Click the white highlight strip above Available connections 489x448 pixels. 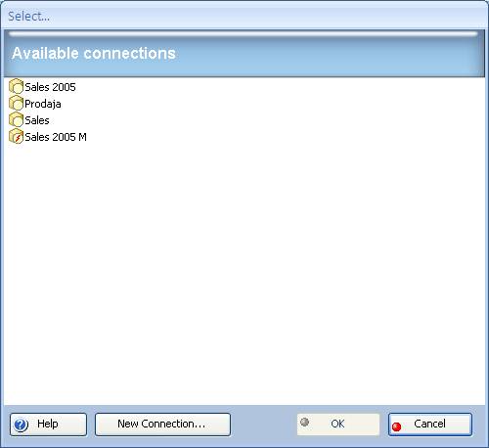coord(244,34)
